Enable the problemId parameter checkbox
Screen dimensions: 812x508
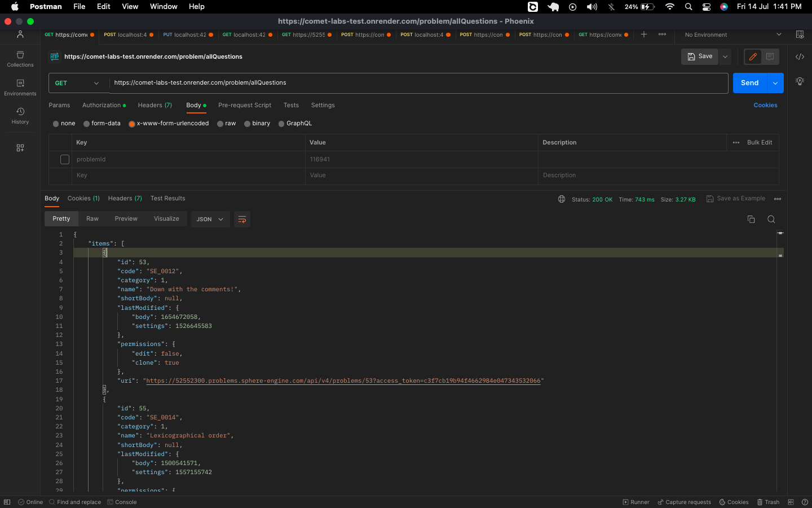point(65,160)
